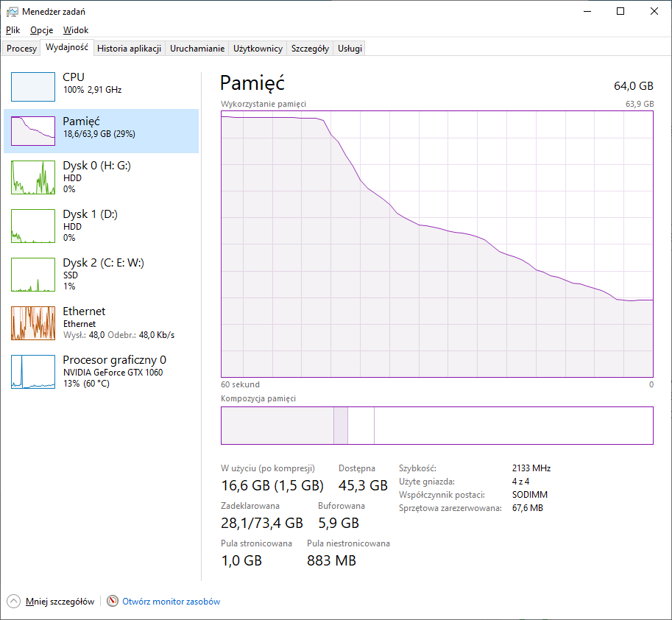The height and width of the screenshot is (620, 672).
Task: Open Otwórz monitor zasobów link
Action: (171, 602)
